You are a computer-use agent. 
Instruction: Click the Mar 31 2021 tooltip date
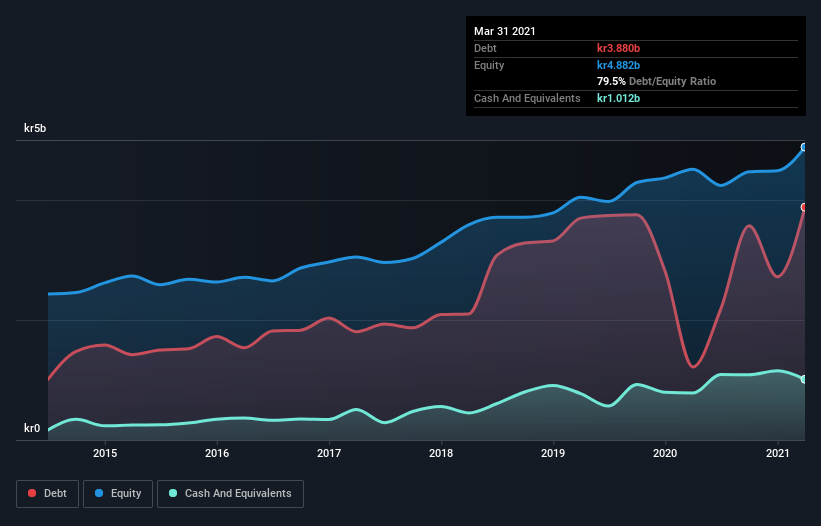505,31
